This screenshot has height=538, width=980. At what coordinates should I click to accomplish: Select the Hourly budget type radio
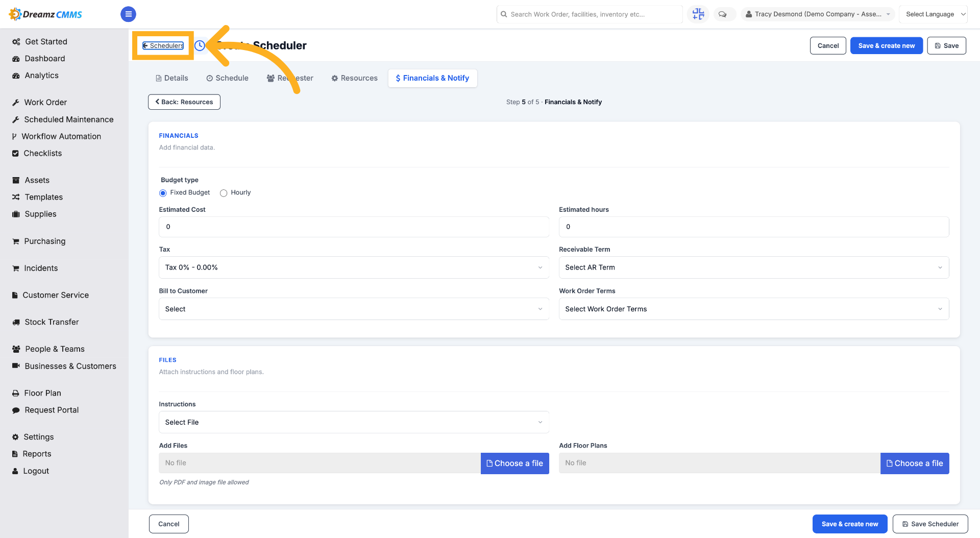224,193
